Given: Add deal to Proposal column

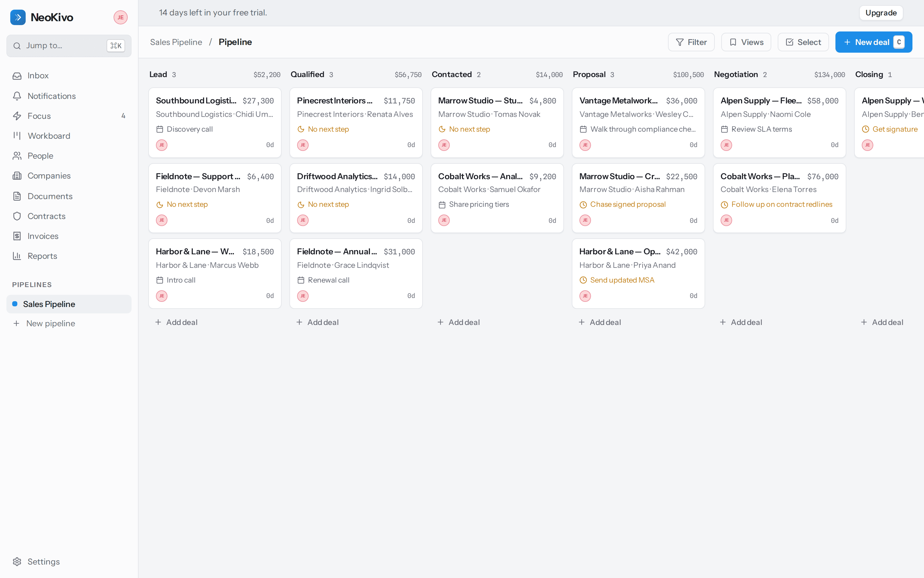Looking at the screenshot, I should pyautogui.click(x=600, y=322).
